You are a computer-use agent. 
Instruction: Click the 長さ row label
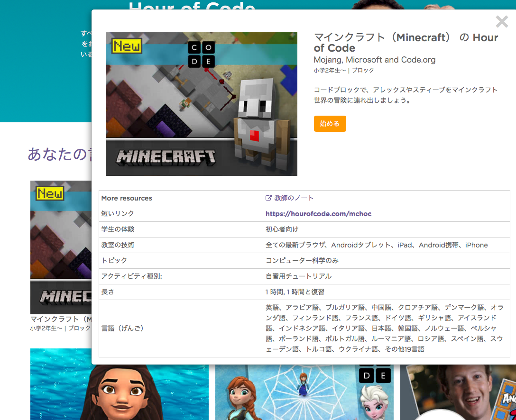(108, 292)
